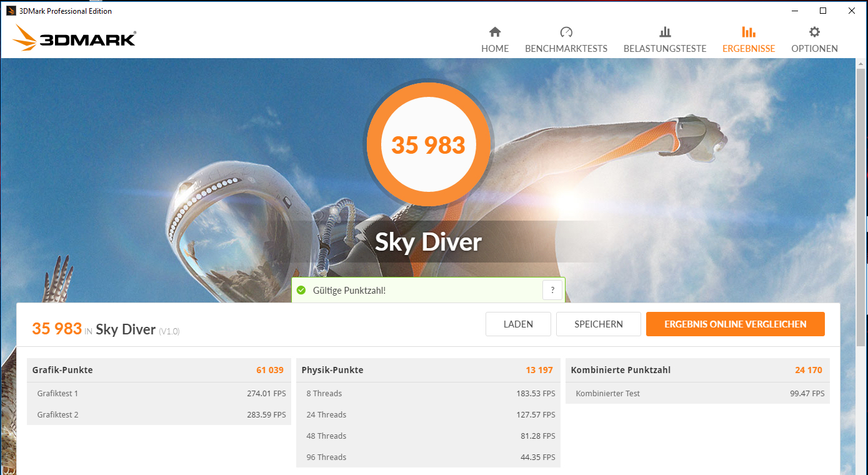
Task: Click the 96 Threads row
Action: click(428, 457)
